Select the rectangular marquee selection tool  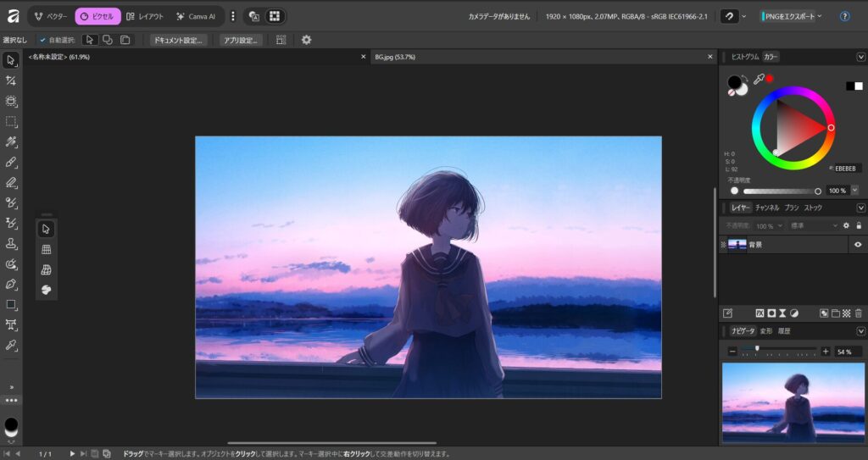[x=11, y=121]
